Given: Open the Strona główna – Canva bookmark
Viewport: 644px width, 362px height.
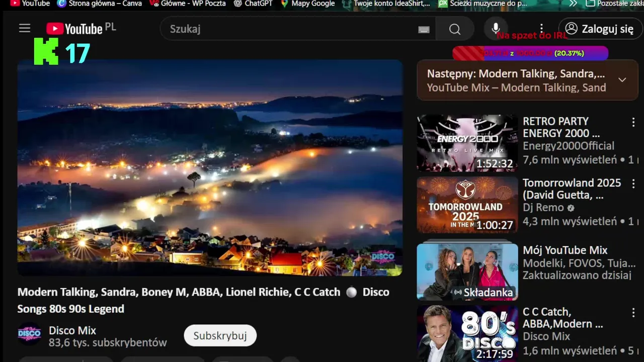Looking at the screenshot, I should pyautogui.click(x=100, y=4).
